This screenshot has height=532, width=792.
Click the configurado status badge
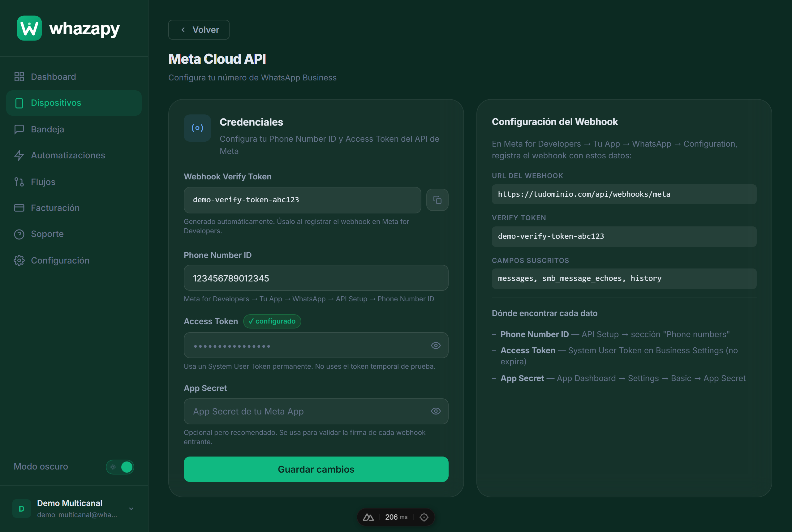point(272,321)
